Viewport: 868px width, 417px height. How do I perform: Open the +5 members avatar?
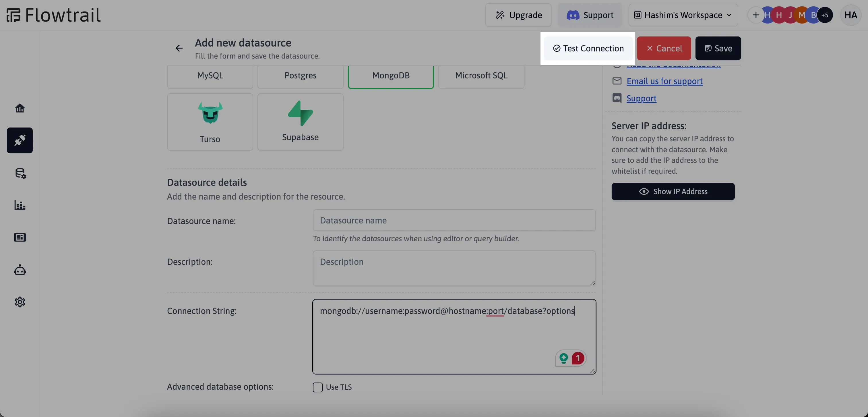(x=825, y=15)
